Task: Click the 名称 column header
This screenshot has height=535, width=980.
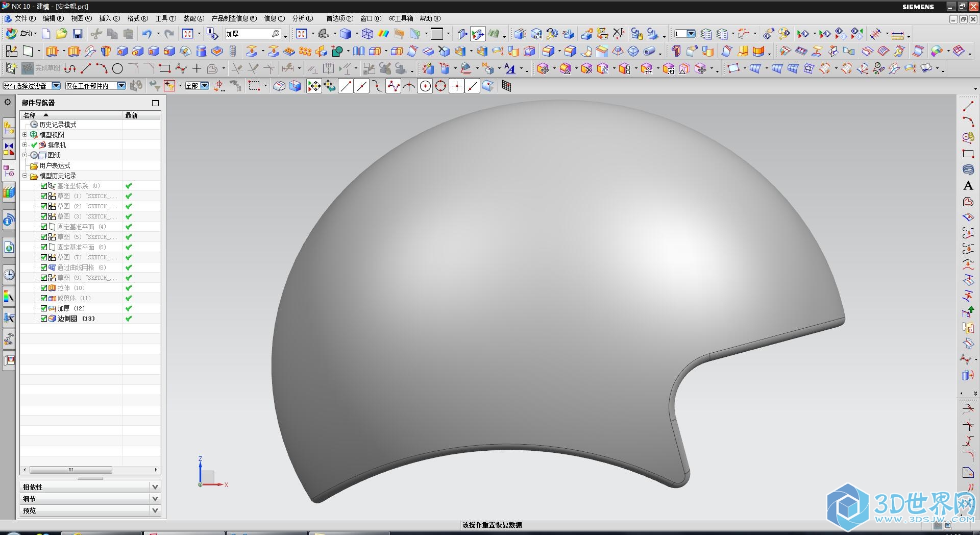Action: click(71, 115)
